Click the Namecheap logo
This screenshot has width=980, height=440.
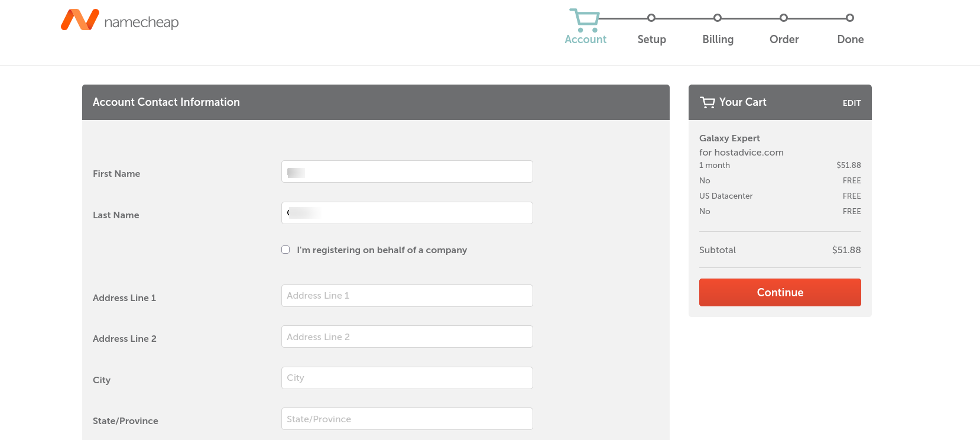[120, 20]
